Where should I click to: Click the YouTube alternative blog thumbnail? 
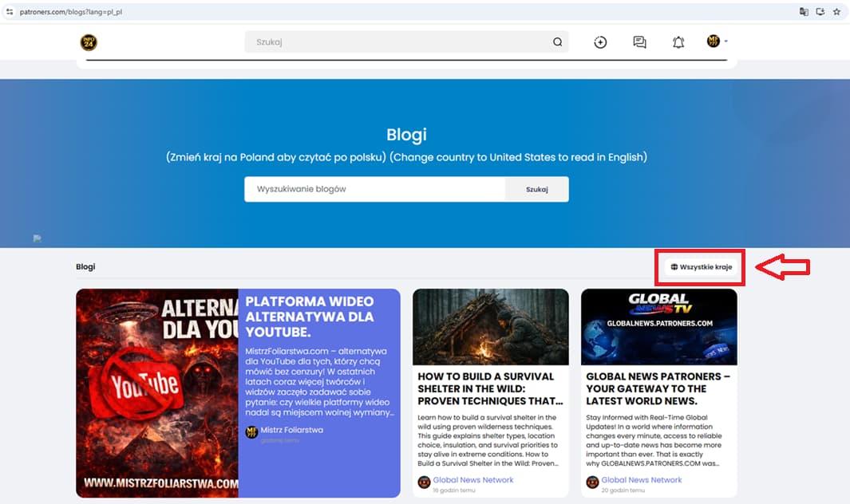pyautogui.click(x=157, y=393)
